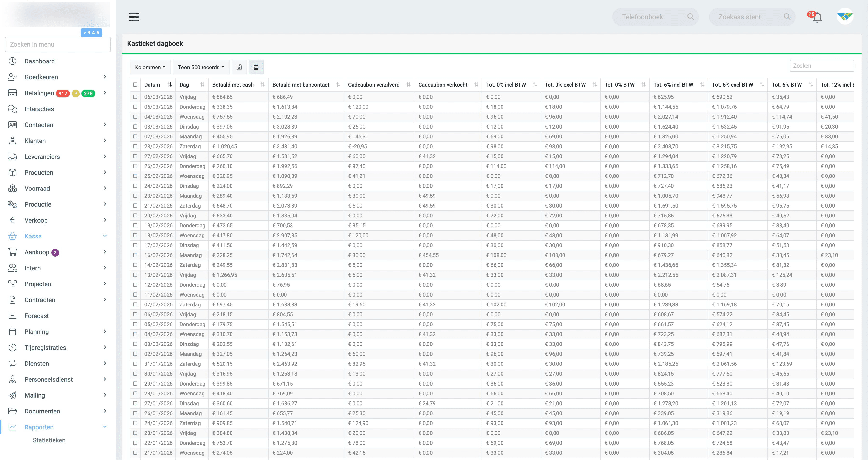
Task: Select the checkbox for 07/02/2026
Action: (x=135, y=304)
